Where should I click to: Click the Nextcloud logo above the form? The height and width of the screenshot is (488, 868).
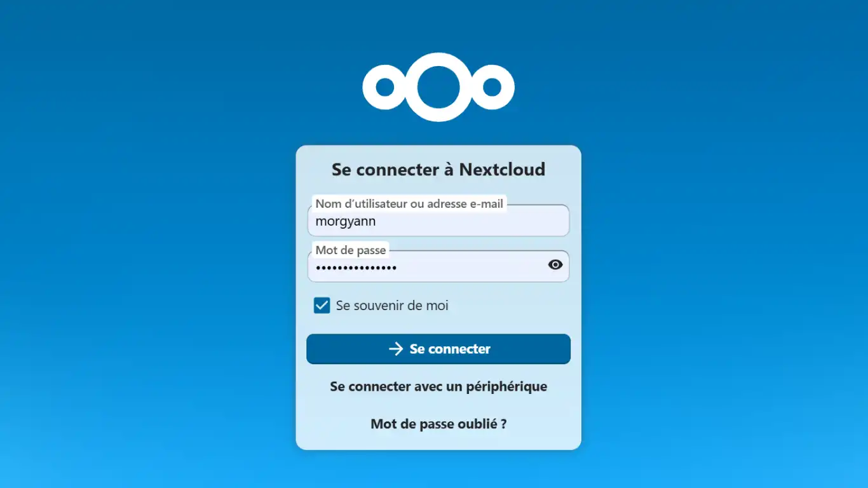click(438, 87)
